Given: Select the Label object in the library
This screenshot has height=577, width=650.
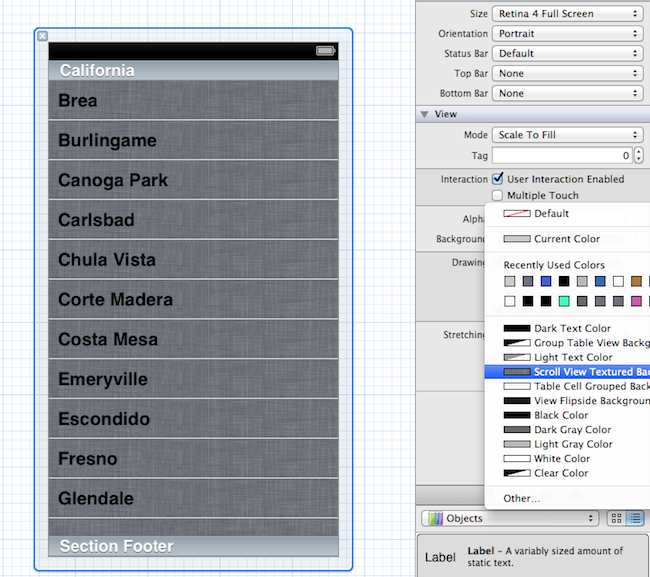Looking at the screenshot, I should point(533,556).
